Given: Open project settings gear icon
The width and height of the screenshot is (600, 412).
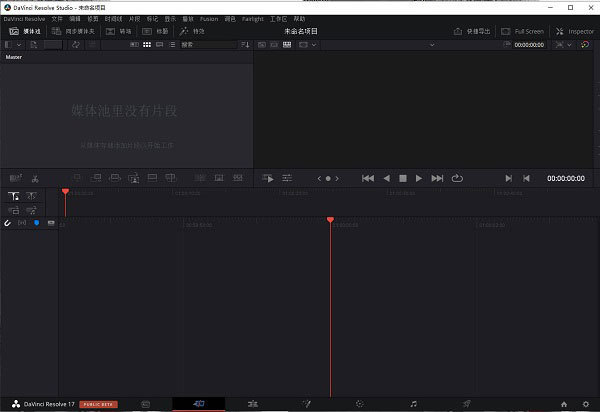Looking at the screenshot, I should (x=586, y=403).
